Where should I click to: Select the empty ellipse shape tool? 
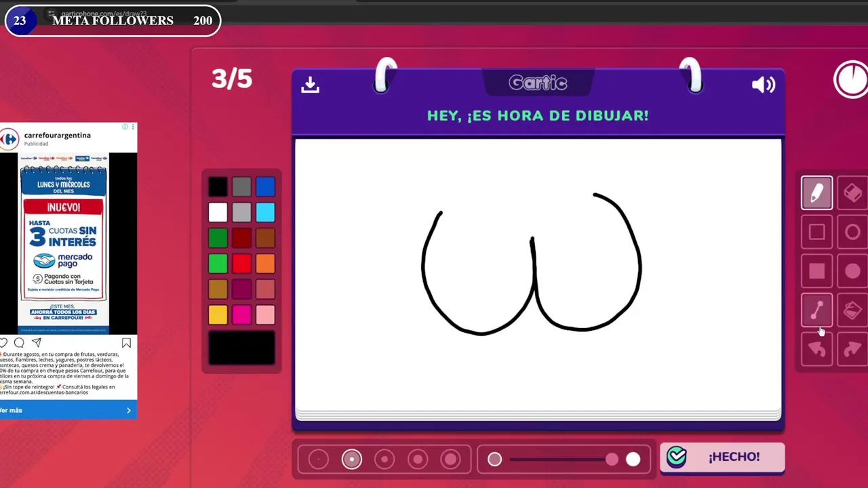click(x=852, y=232)
